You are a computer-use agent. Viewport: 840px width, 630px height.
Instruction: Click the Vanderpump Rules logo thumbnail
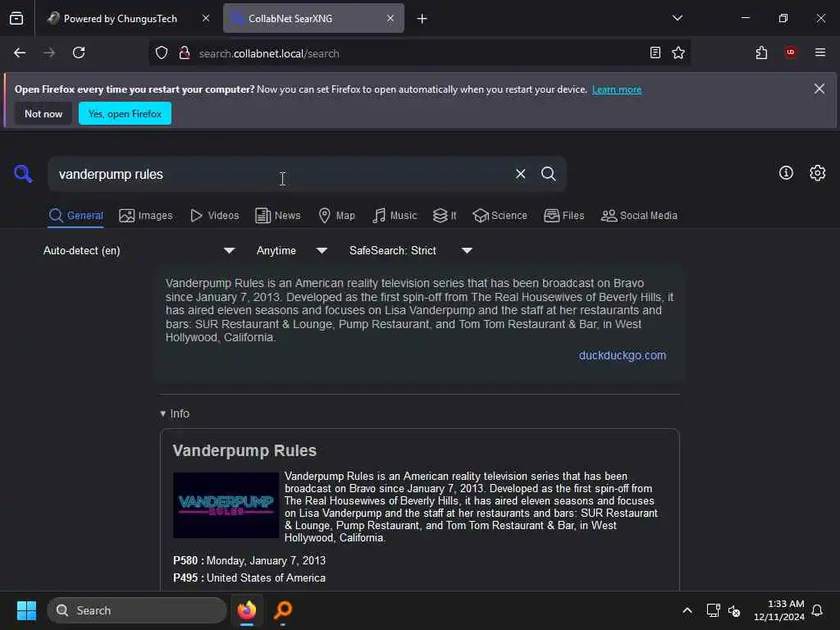(226, 504)
